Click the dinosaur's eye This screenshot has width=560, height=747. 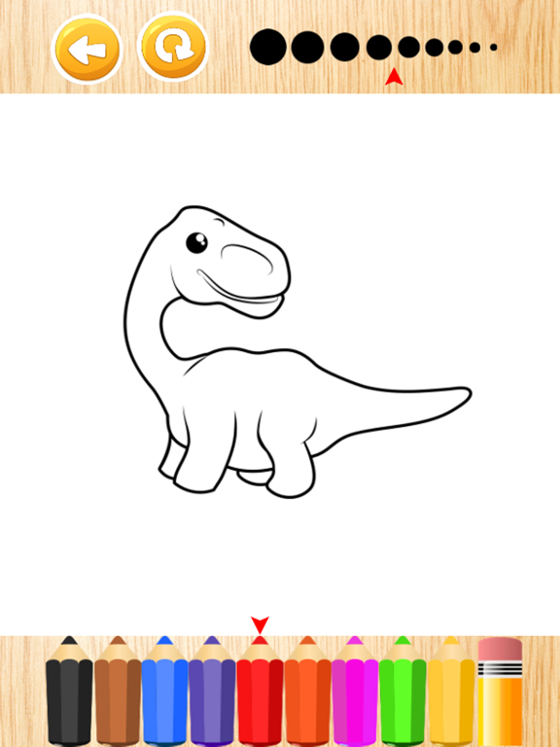coord(196,242)
